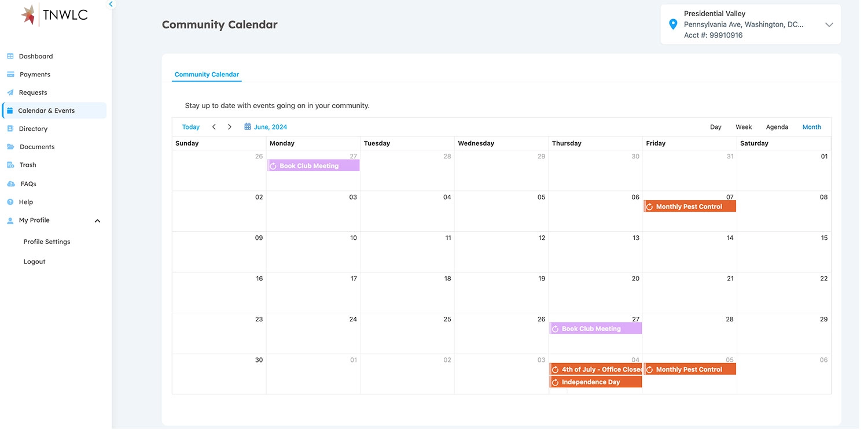This screenshot has width=868, height=433.
Task: Click the Payments card icon
Action: point(10,75)
